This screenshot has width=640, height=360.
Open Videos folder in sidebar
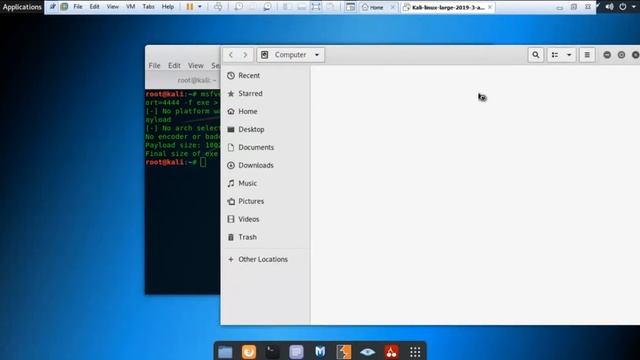(x=265, y=219)
